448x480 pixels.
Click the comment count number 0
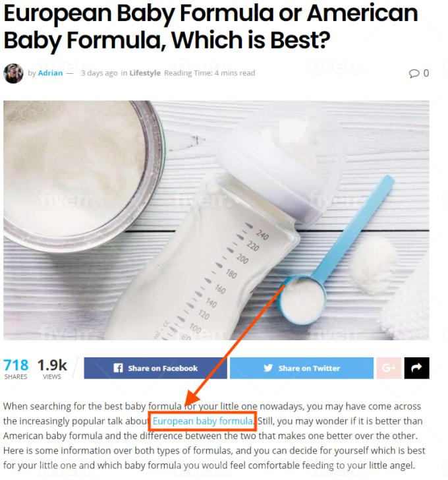point(426,73)
